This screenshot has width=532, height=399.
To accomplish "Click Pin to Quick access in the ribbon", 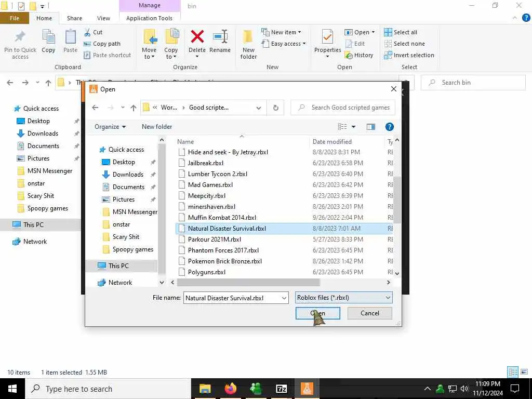I will point(20,45).
